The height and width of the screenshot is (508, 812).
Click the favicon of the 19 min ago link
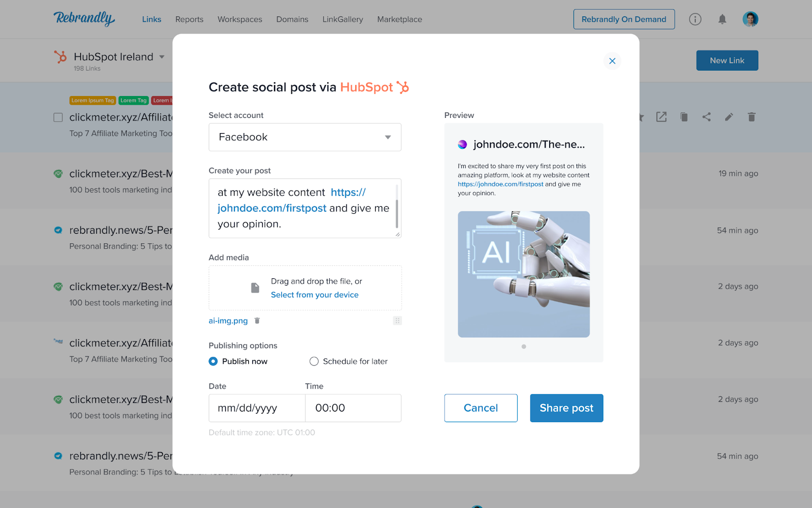click(58, 174)
